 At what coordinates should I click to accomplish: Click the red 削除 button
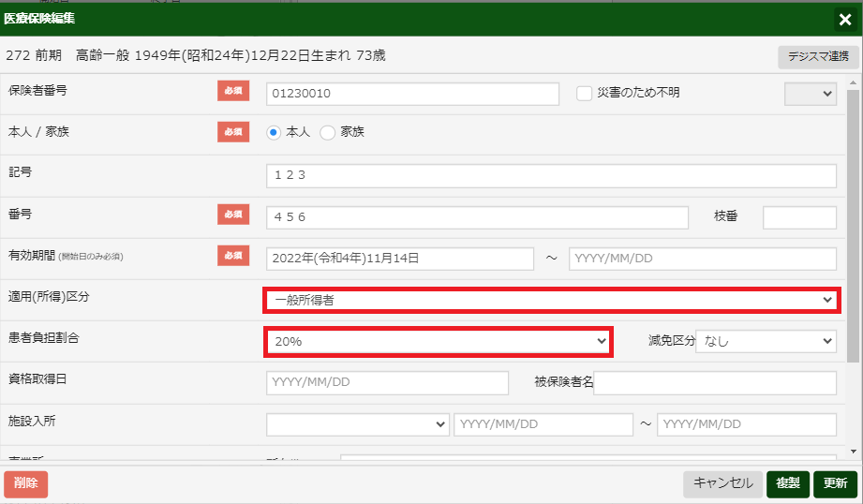[26, 483]
